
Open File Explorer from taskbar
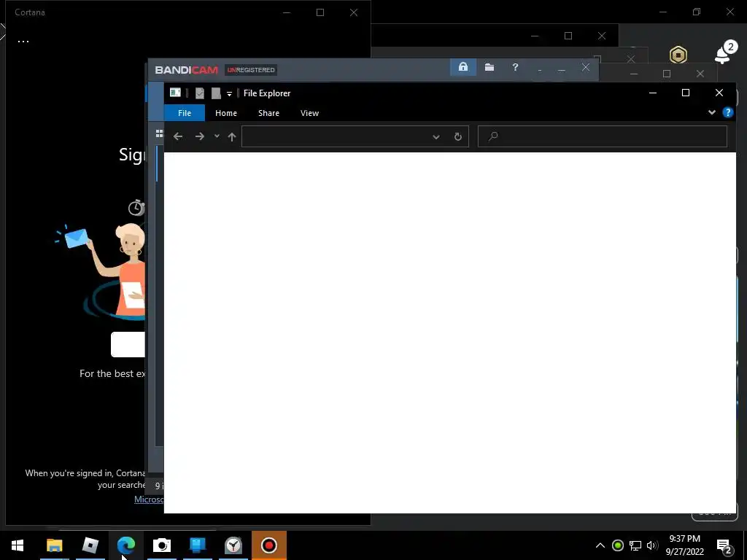[x=54, y=545]
